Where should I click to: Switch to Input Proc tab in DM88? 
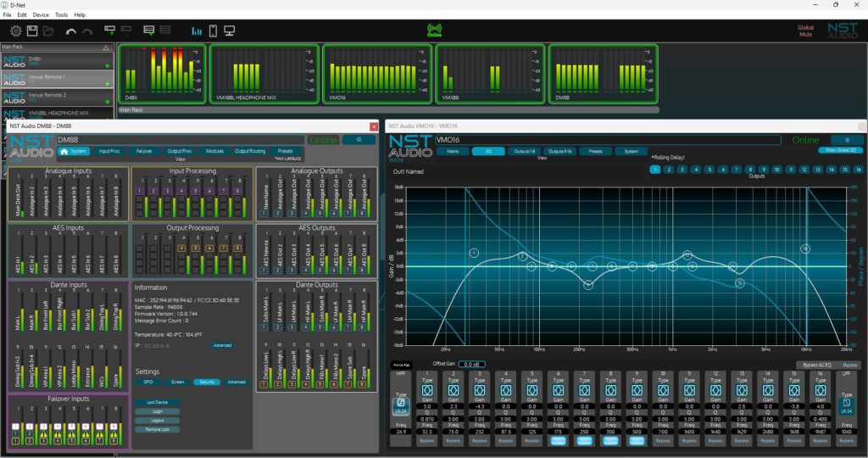pyautogui.click(x=109, y=151)
